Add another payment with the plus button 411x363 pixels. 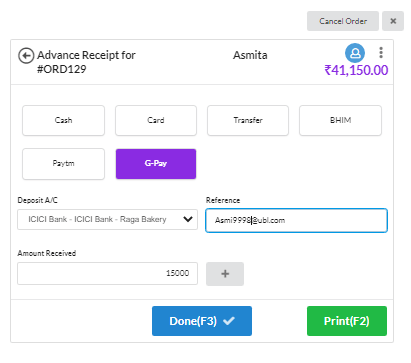click(225, 274)
